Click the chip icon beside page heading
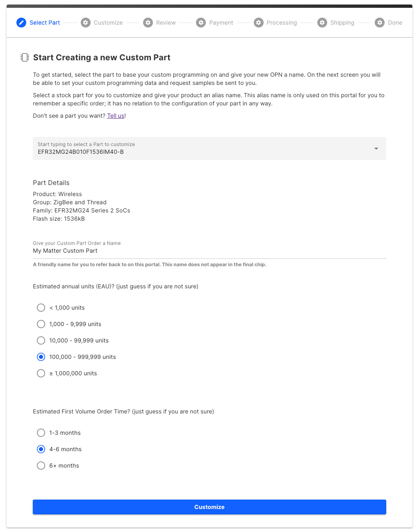Image resolution: width=419 pixels, height=532 pixels. (25, 57)
